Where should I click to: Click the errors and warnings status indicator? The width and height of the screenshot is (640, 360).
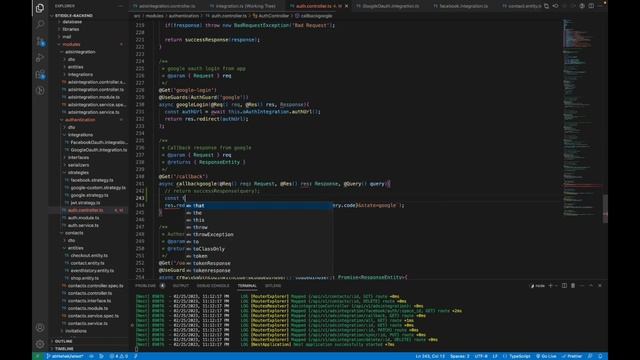pos(118,356)
